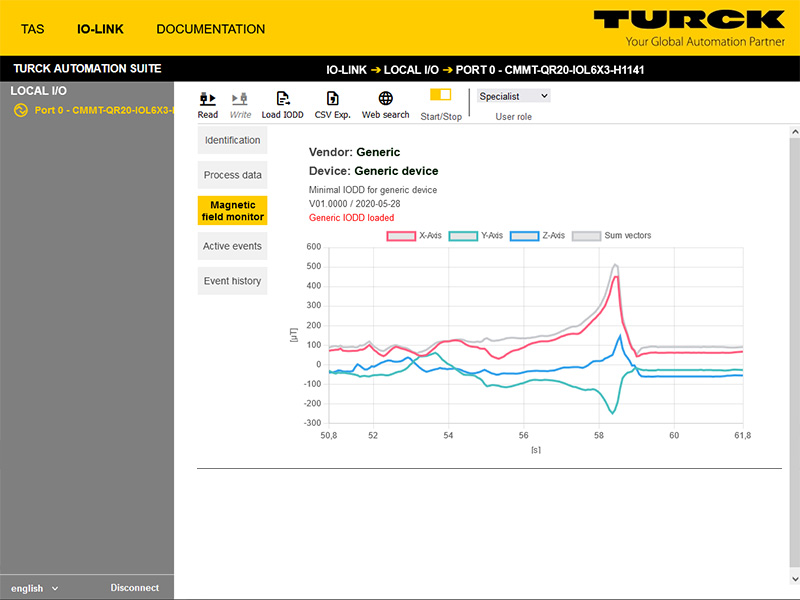Click the Write icon in toolbar
The height and width of the screenshot is (600, 800).
coord(240,99)
